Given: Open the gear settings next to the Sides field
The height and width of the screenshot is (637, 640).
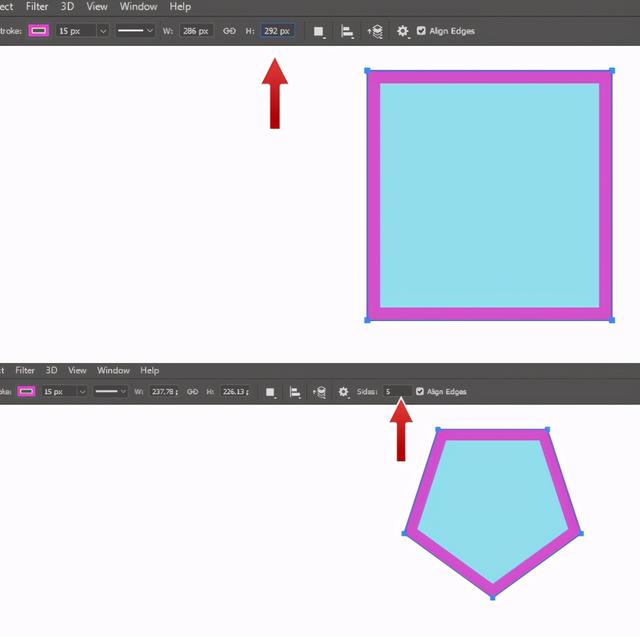Looking at the screenshot, I should pyautogui.click(x=344, y=392).
